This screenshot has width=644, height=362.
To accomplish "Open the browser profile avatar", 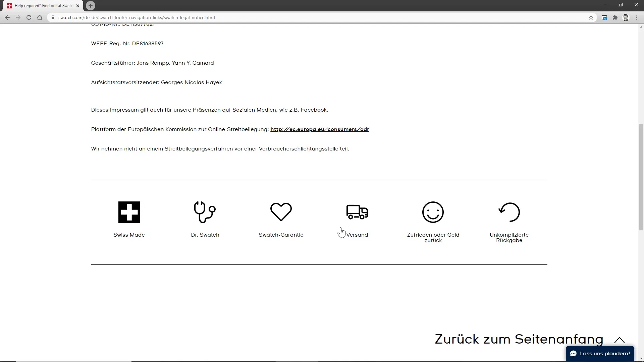I will click(626, 17).
